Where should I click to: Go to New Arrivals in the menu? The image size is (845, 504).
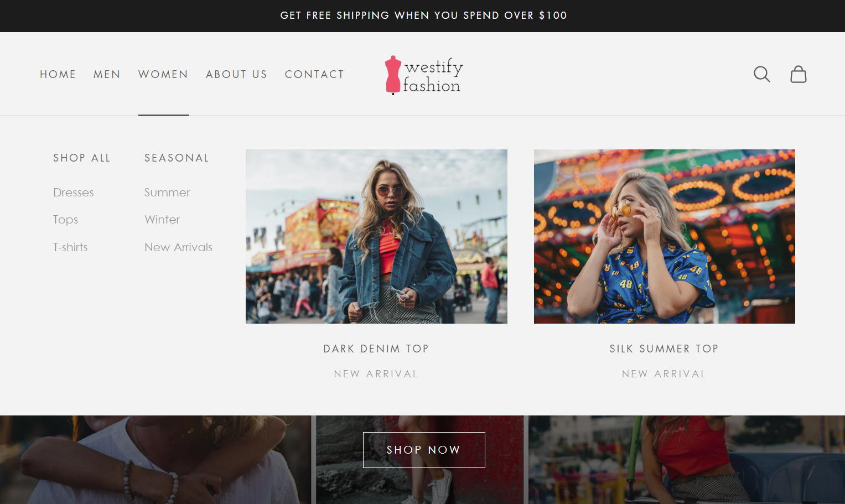[178, 247]
